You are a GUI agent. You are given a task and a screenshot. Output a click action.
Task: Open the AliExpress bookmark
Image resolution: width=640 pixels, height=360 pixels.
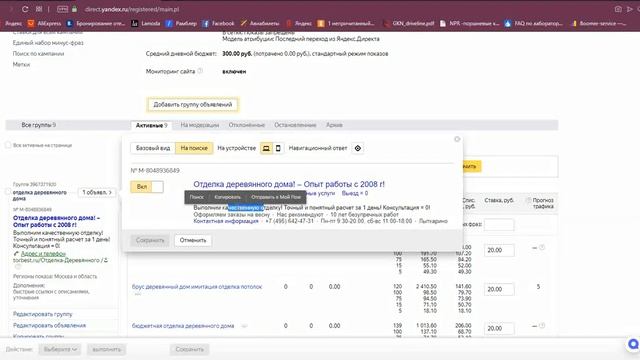(x=44, y=24)
